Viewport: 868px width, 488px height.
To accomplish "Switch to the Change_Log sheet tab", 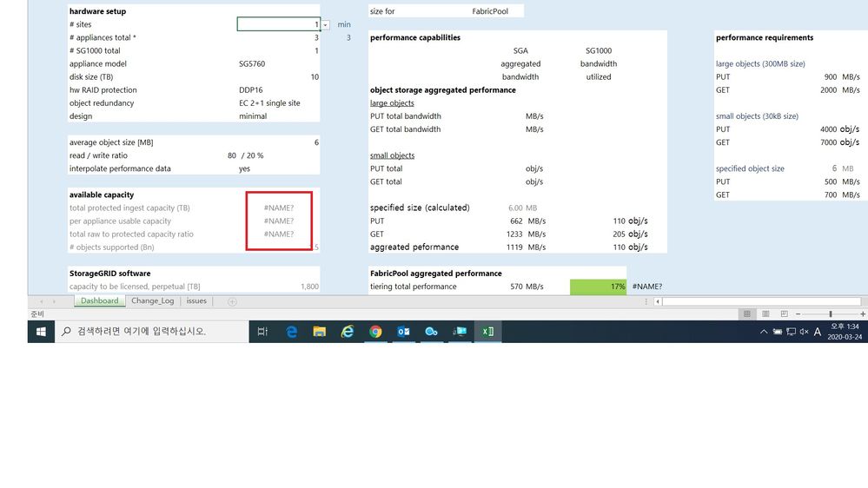I will tap(153, 300).
